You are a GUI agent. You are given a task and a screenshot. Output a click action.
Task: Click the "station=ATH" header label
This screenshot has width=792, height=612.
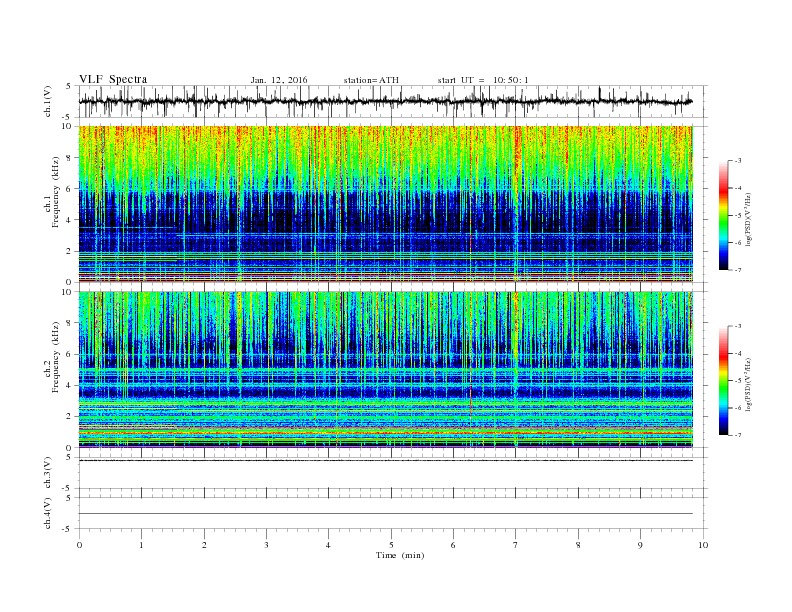tap(371, 80)
